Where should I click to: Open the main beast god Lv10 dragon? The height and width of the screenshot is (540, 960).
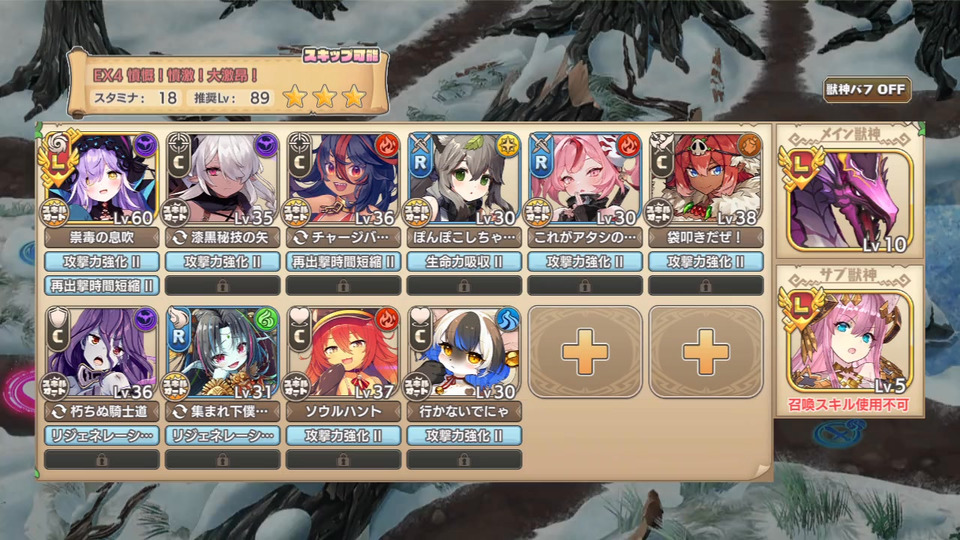(x=850, y=200)
